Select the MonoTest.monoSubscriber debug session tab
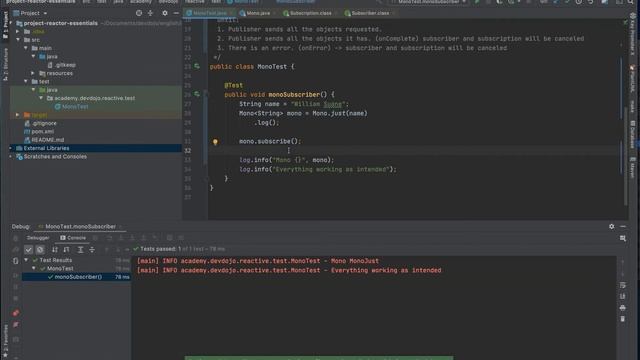The height and width of the screenshot is (360, 640). pos(80,227)
